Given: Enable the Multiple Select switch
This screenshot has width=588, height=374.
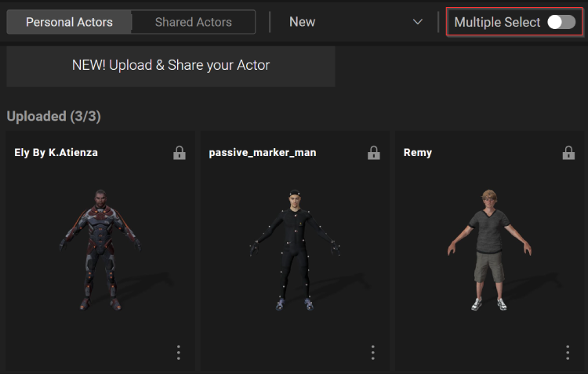Looking at the screenshot, I should pyautogui.click(x=561, y=22).
